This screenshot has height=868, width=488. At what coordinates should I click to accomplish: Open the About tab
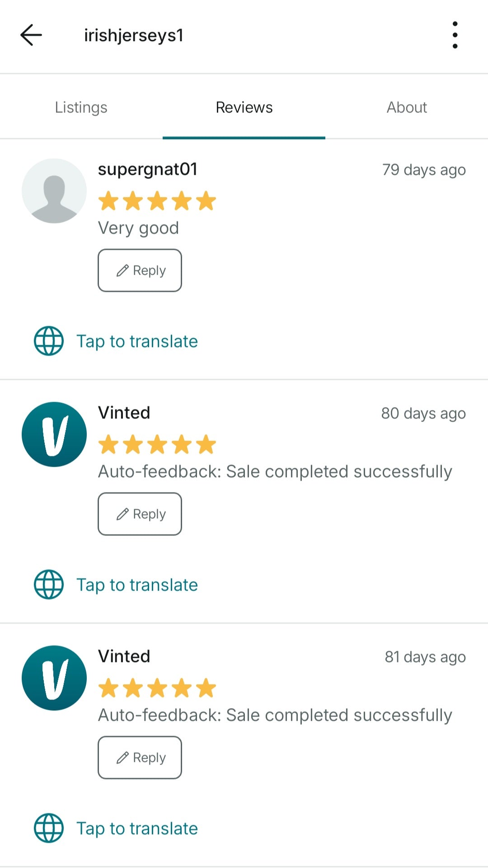(407, 108)
